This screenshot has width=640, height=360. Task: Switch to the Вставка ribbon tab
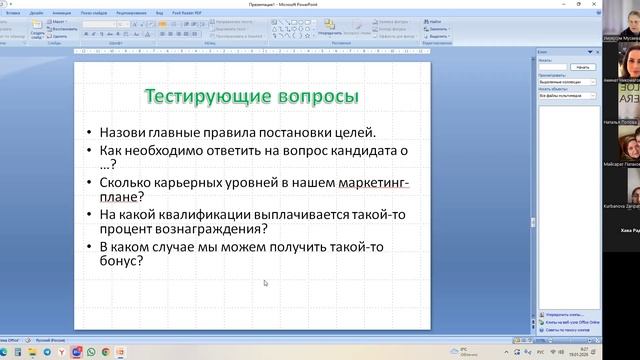click(x=13, y=13)
